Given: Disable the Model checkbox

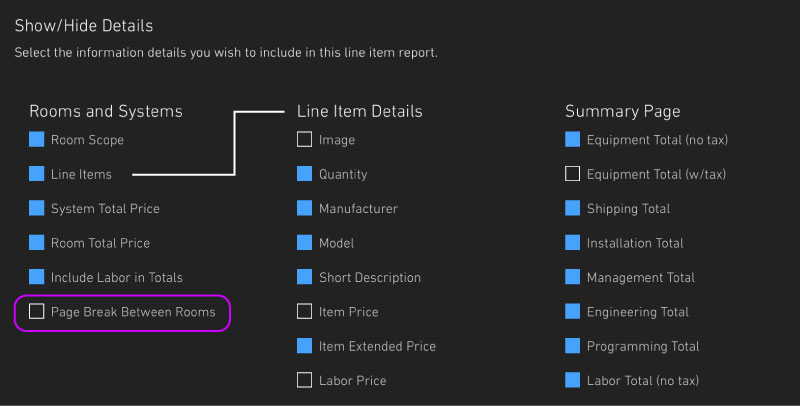Looking at the screenshot, I should 305,242.
